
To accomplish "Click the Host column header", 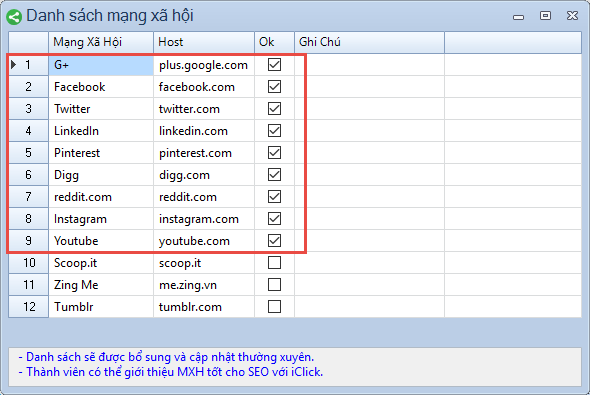I will pyautogui.click(x=204, y=42).
